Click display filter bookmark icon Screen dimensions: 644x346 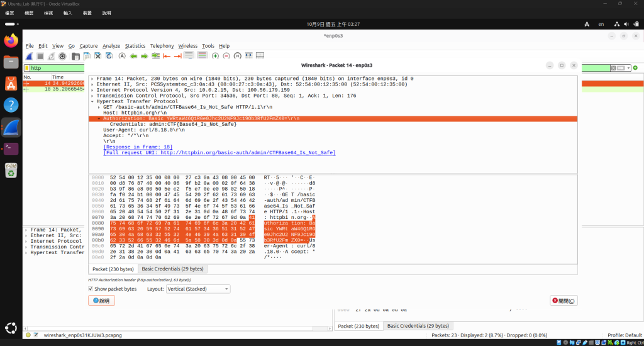[x=27, y=68]
